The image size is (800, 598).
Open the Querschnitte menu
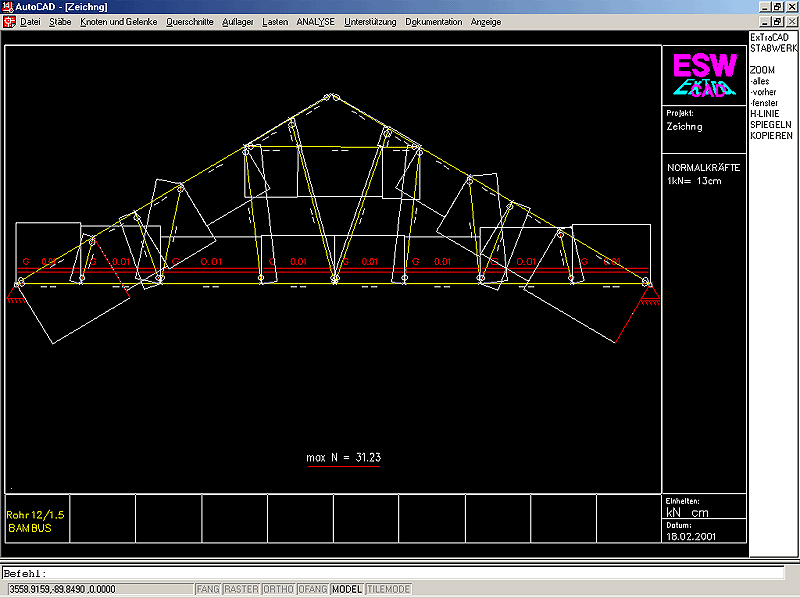tap(190, 22)
